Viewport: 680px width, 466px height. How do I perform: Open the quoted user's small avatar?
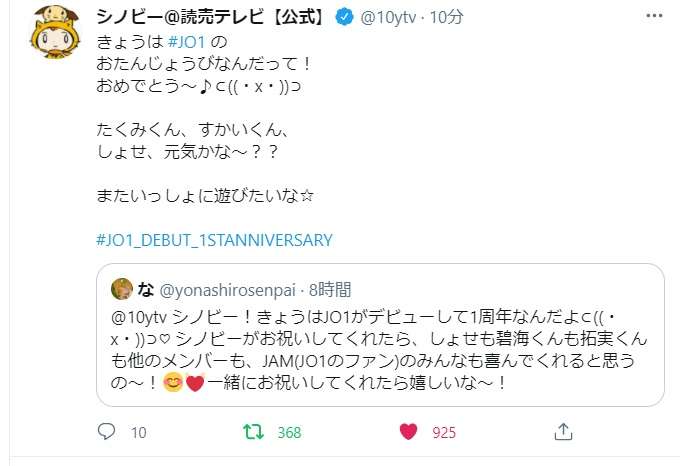(122, 289)
